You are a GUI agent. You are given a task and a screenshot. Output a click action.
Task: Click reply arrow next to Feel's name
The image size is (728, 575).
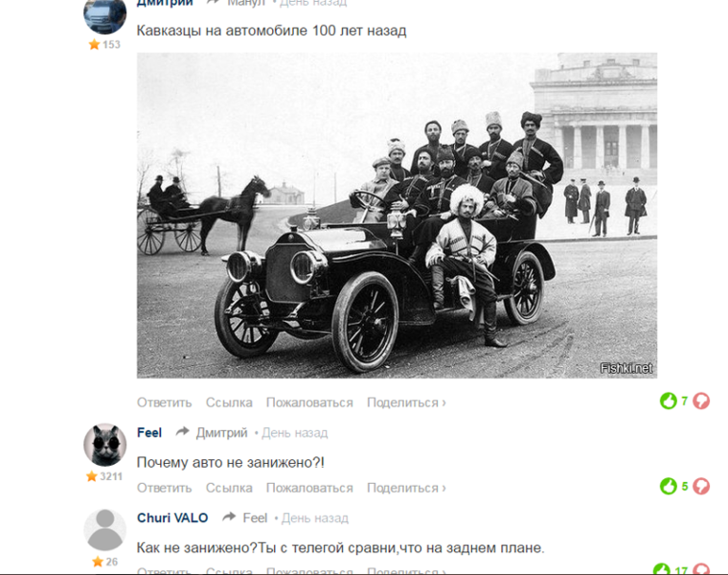[182, 432]
